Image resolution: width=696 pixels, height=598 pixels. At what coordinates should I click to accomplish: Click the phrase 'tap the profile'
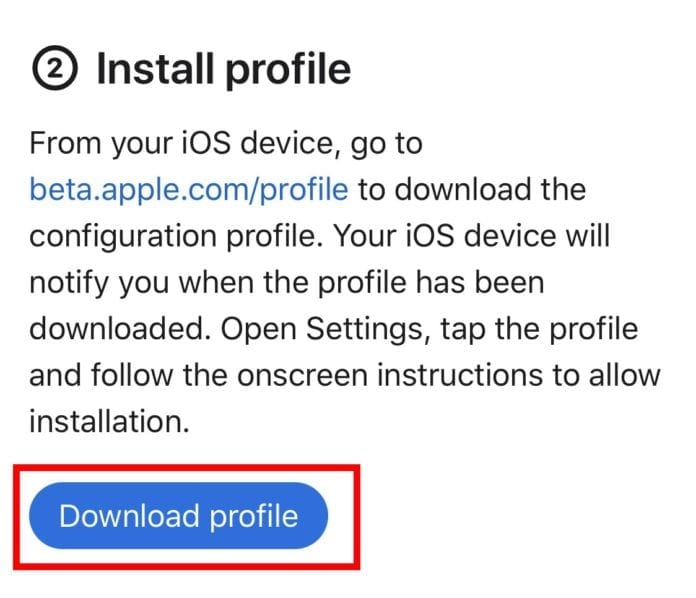540,328
